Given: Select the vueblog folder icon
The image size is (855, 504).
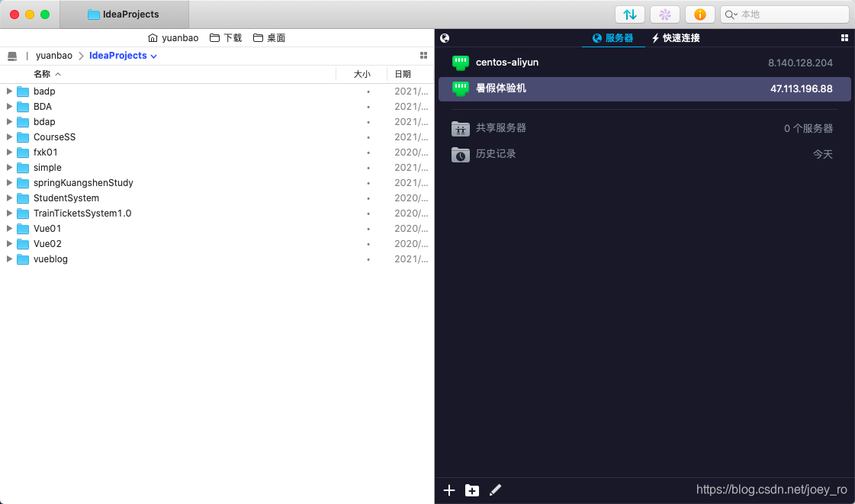Looking at the screenshot, I should [23, 258].
